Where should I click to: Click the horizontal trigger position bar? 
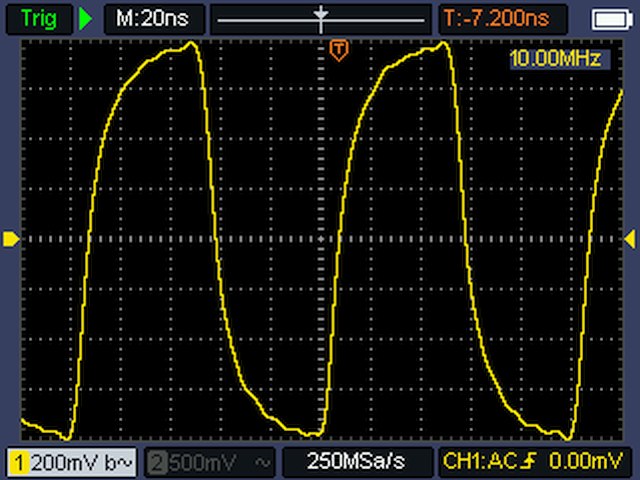pos(321,19)
